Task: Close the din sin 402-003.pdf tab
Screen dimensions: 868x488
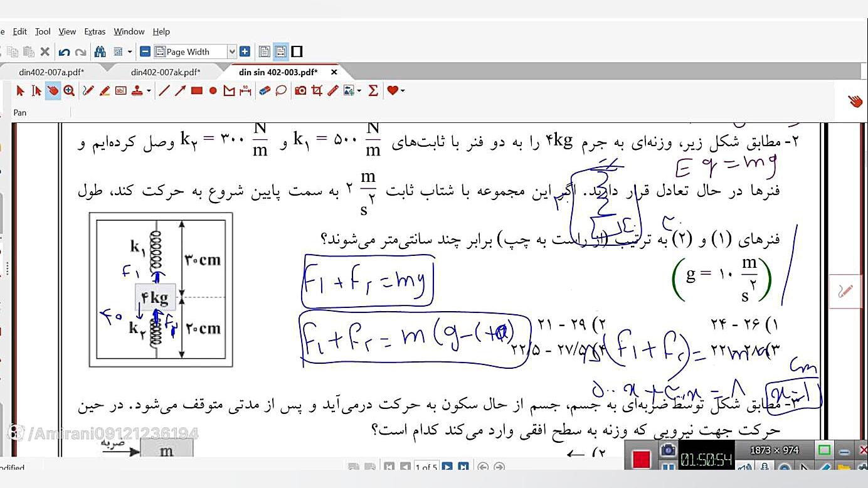Action: [x=334, y=72]
